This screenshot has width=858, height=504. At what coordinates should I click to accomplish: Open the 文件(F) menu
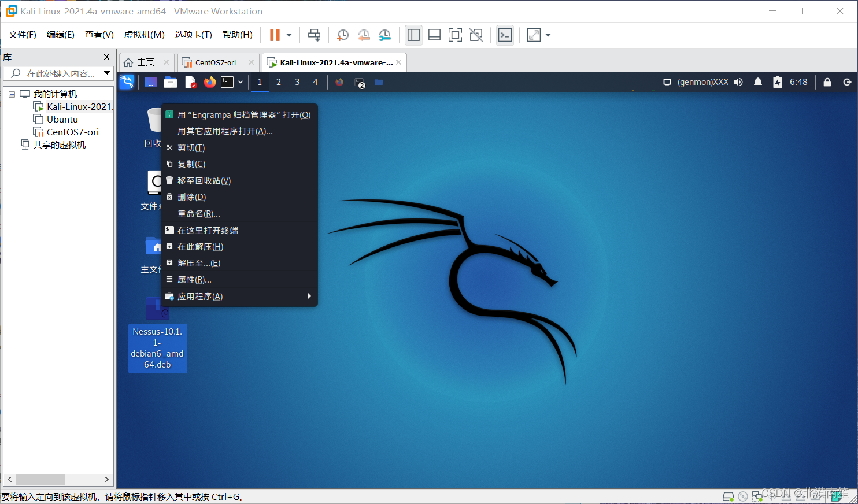tap(23, 35)
